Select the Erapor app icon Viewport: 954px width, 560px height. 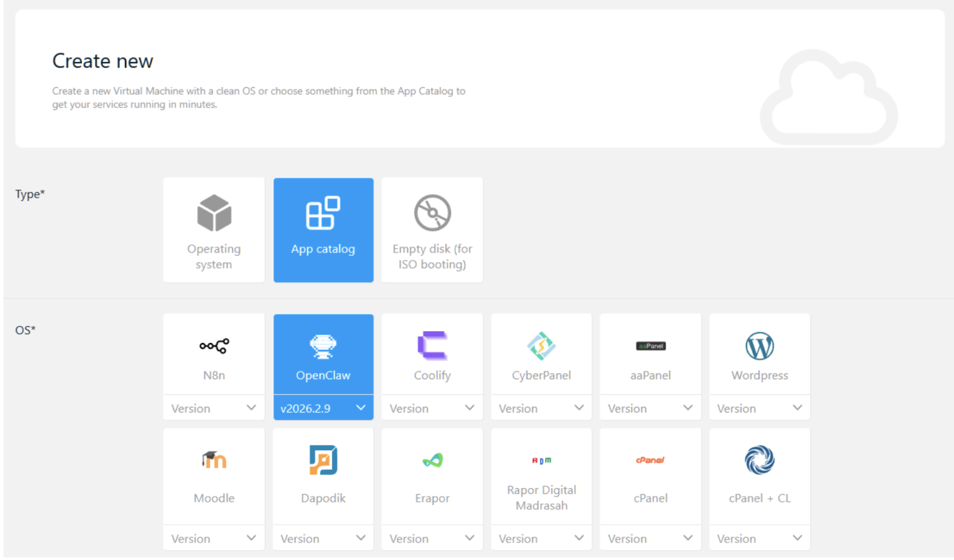pos(432,460)
